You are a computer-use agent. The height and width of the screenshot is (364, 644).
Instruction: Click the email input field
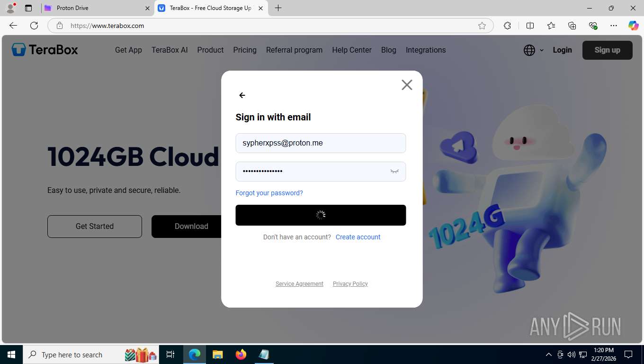[x=321, y=143]
